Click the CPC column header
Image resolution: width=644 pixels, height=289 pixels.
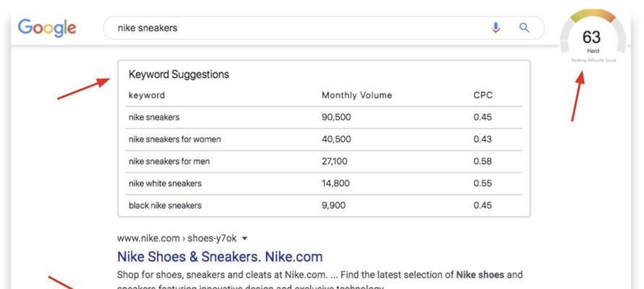pyautogui.click(x=483, y=95)
